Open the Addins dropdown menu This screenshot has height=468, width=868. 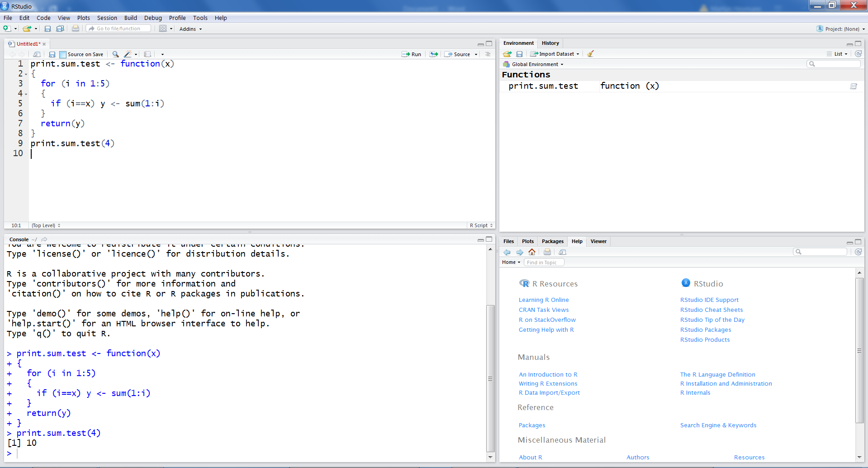190,29
